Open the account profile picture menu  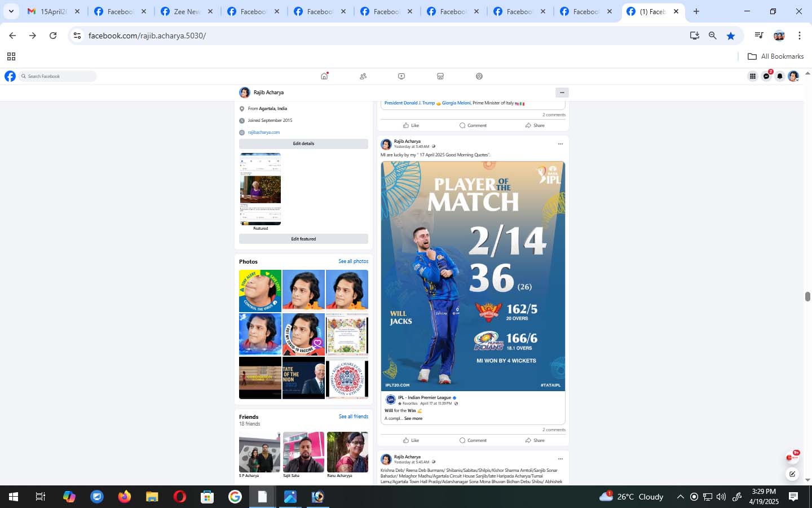[793, 76]
